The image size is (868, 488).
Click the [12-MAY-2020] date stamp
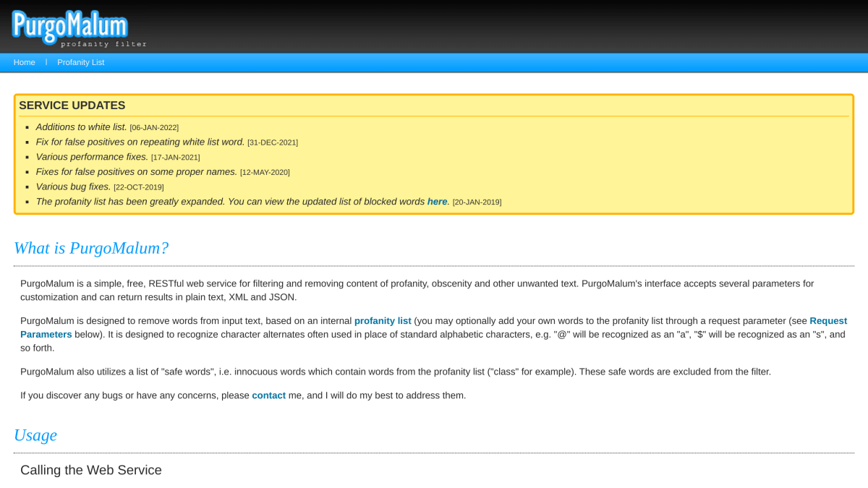point(265,173)
